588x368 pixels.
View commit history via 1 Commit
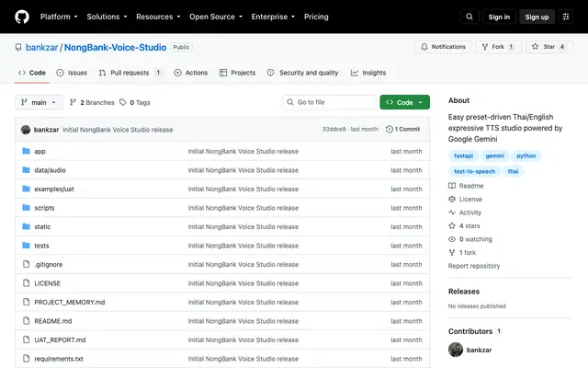(x=402, y=129)
